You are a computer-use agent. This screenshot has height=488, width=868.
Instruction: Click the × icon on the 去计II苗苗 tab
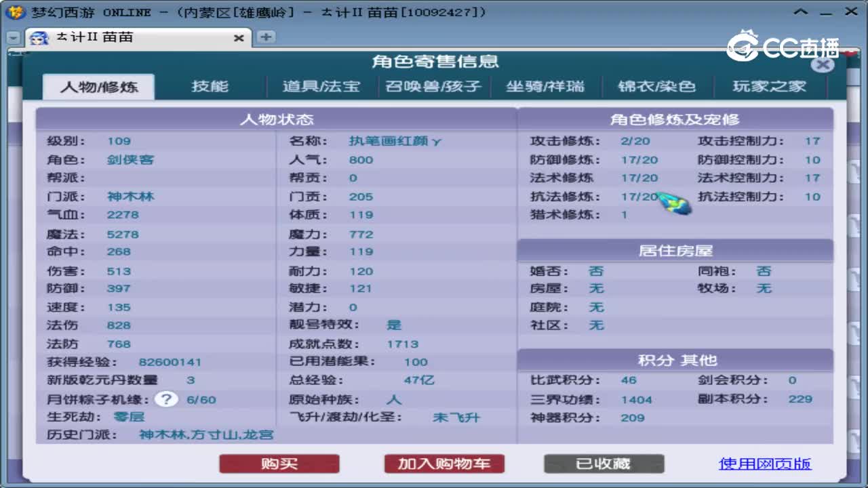239,39
